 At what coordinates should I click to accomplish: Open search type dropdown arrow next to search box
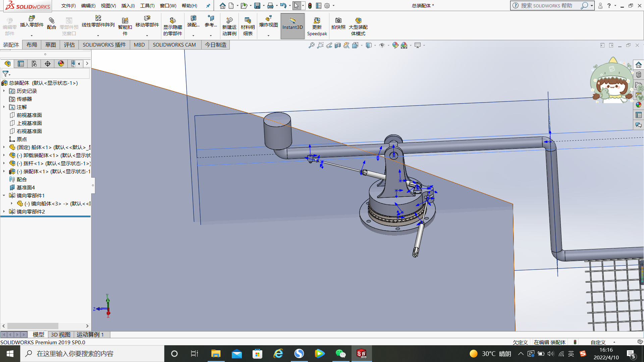tap(592, 6)
